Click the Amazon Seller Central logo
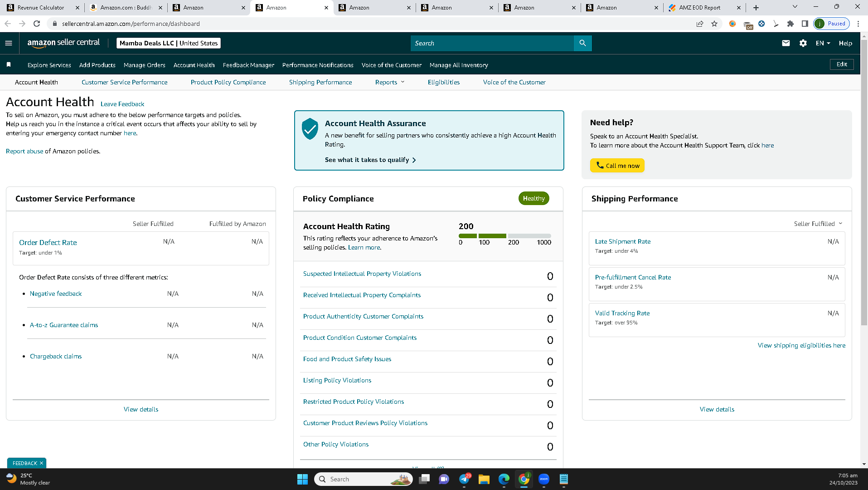This screenshot has width=868, height=490. point(63,43)
